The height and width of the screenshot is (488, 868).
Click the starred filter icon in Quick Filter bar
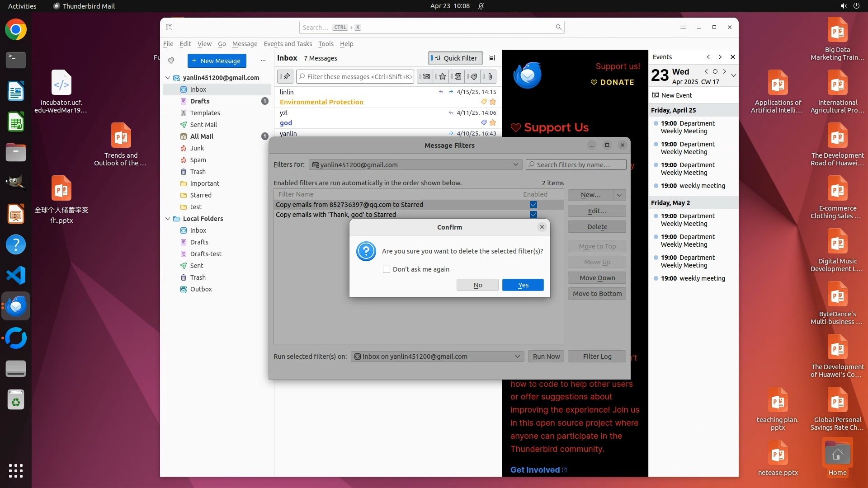tap(442, 77)
